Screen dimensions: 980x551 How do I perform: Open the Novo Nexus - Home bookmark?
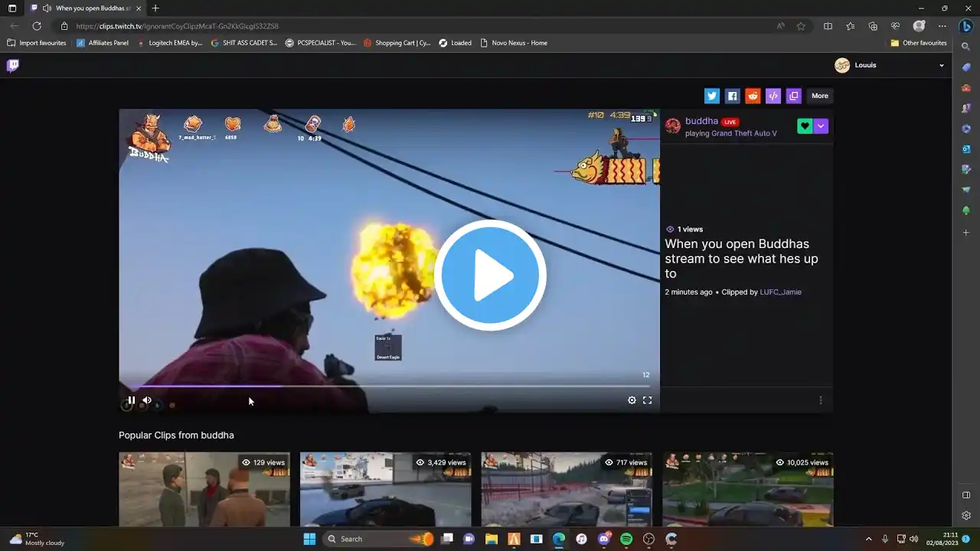(x=514, y=43)
